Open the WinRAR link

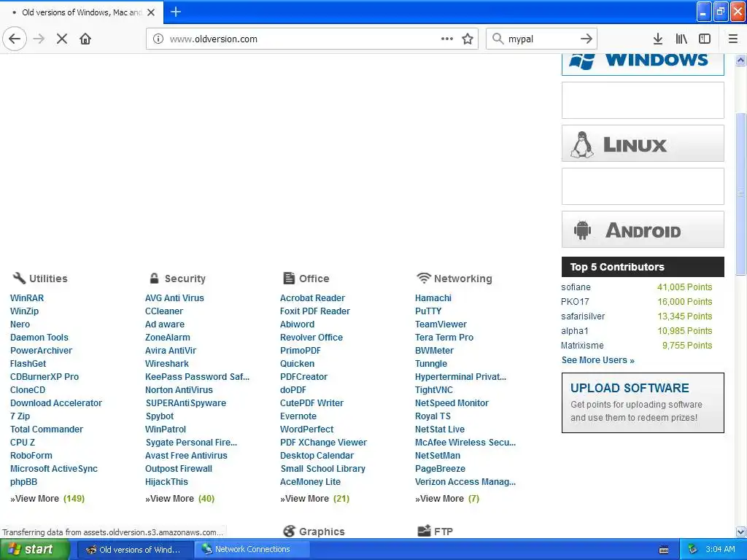pyautogui.click(x=27, y=298)
